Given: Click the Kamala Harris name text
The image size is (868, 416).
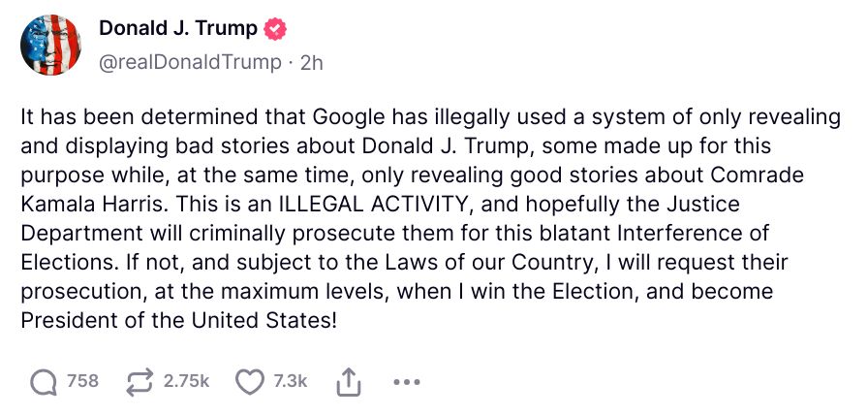Looking at the screenshot, I should coord(94,205).
